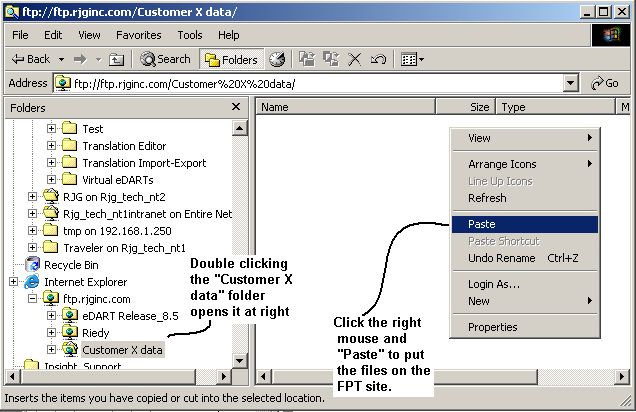This screenshot has height=412, width=636.
Task: Open the Arrange Icons submenu
Action: point(525,164)
